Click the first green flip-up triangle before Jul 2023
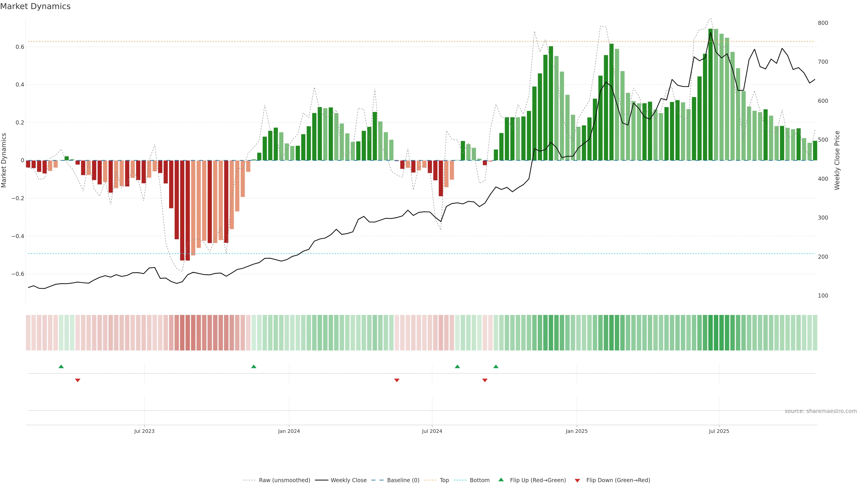 [61, 366]
